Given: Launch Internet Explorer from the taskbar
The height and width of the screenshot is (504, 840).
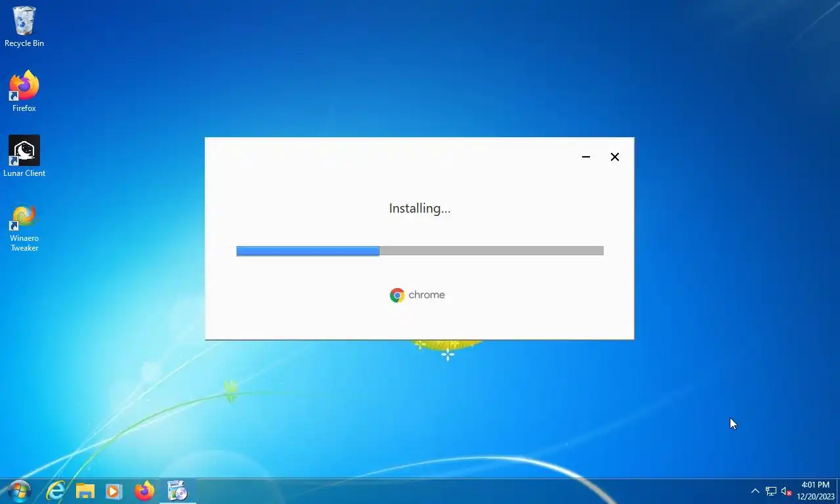Looking at the screenshot, I should 56,491.
